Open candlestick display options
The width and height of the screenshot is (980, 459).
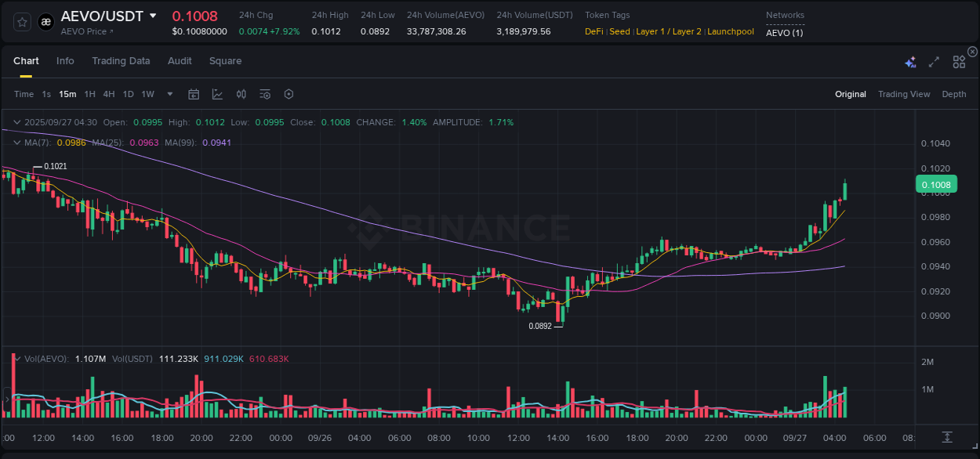[241, 94]
